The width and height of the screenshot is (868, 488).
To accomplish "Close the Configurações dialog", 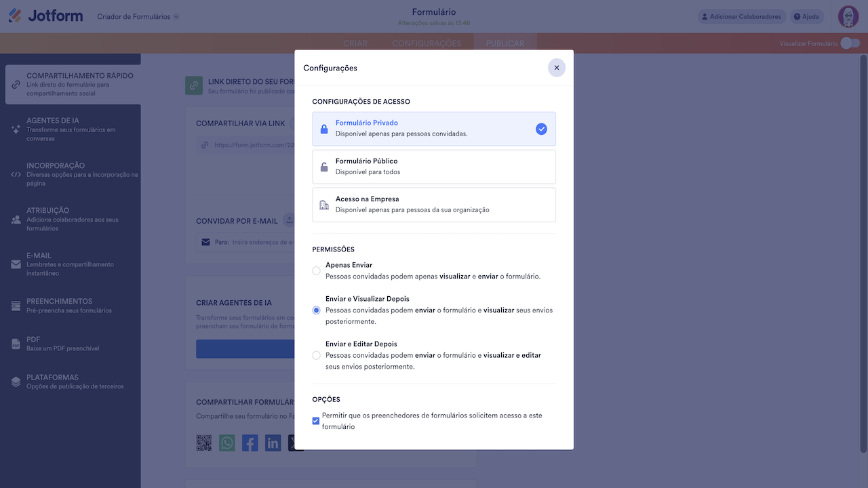I will (x=557, y=68).
